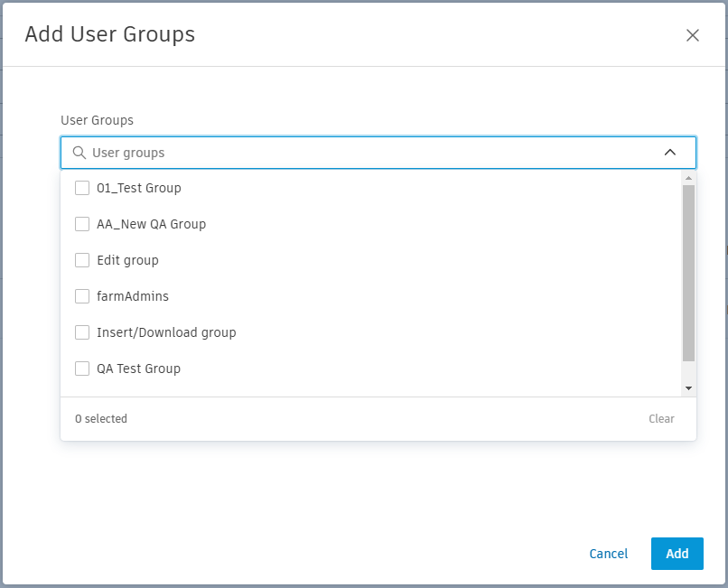The width and height of the screenshot is (728, 588).
Task: Select the QA Test Group entry label
Action: point(138,369)
